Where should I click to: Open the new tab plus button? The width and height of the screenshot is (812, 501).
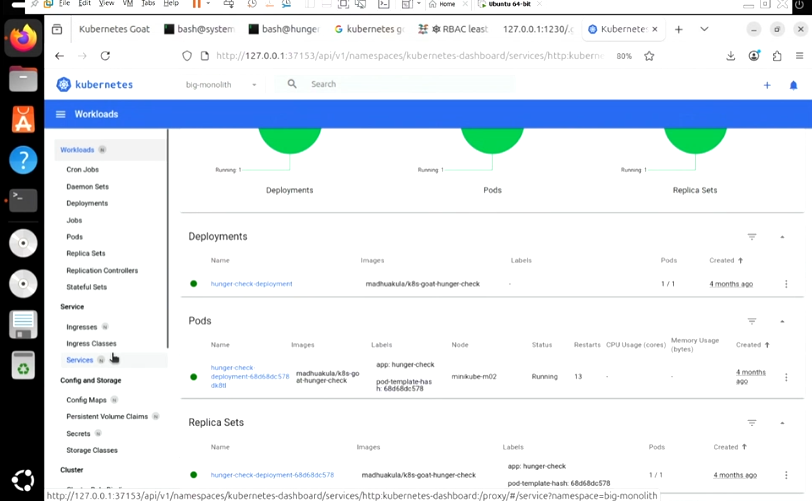pyautogui.click(x=678, y=30)
